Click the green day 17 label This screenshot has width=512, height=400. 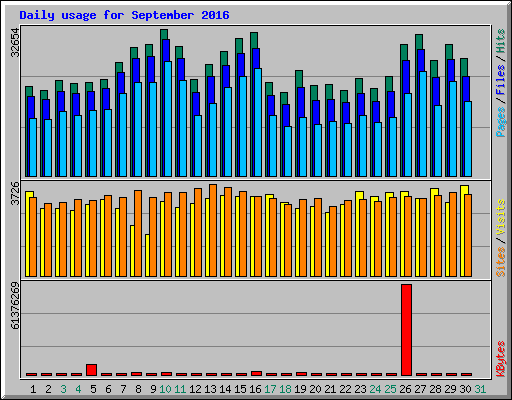pyautogui.click(x=270, y=389)
